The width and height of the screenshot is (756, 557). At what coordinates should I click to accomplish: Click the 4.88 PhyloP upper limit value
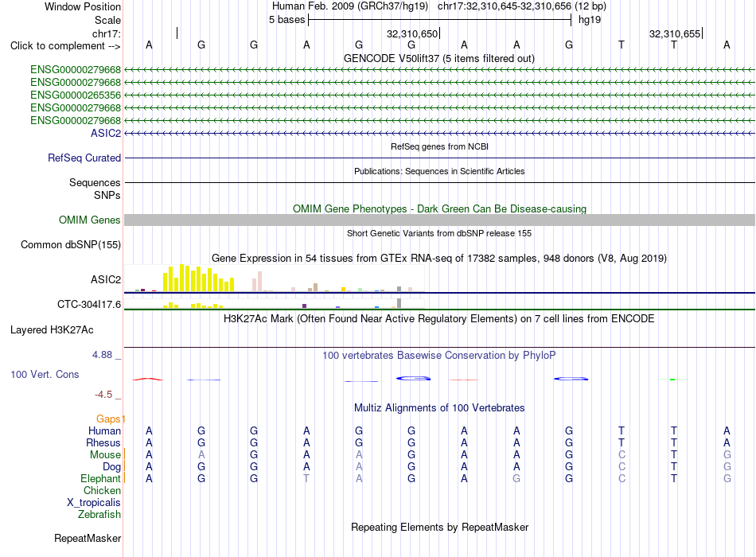tap(102, 355)
